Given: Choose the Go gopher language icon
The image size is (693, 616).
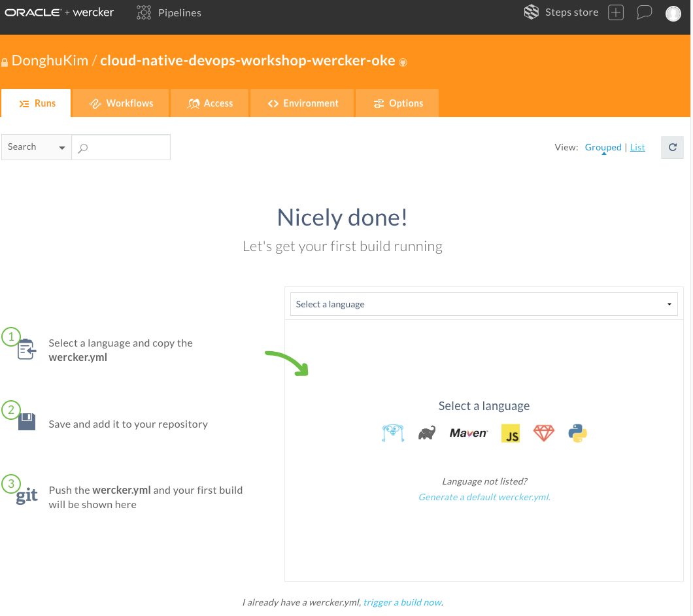Looking at the screenshot, I should point(393,433).
